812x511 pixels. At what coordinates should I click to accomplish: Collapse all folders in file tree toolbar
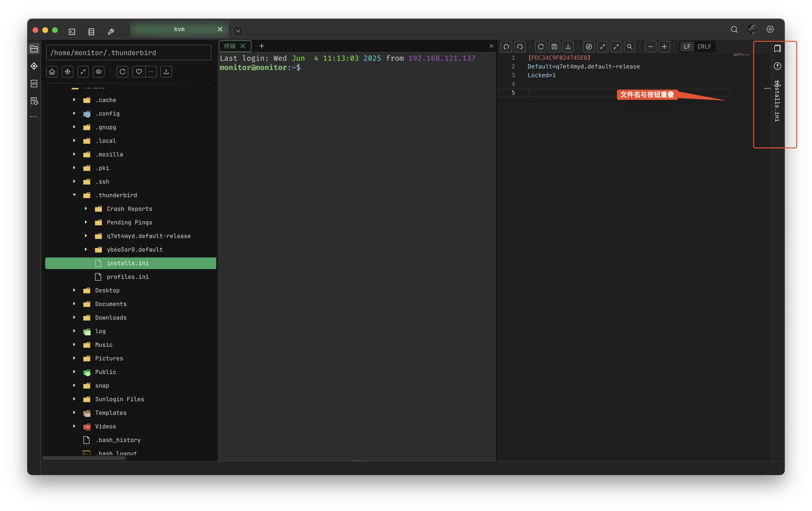tap(83, 72)
